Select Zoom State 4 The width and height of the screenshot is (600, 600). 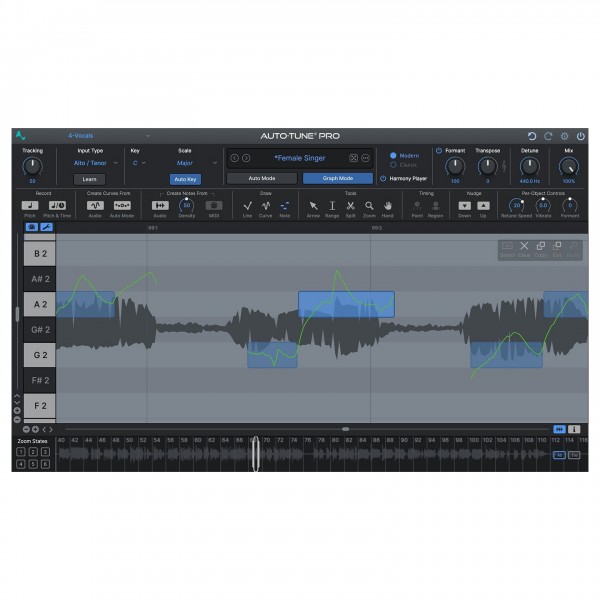(21, 464)
